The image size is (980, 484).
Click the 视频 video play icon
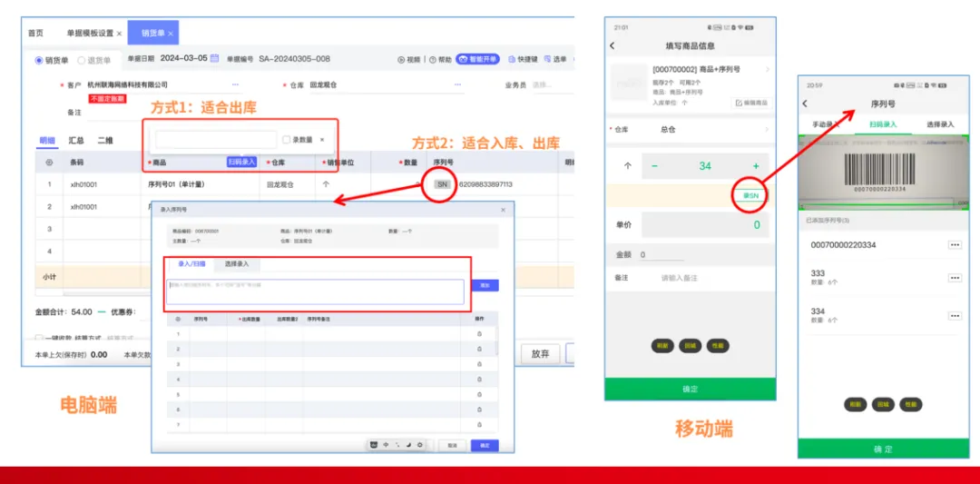click(401, 59)
